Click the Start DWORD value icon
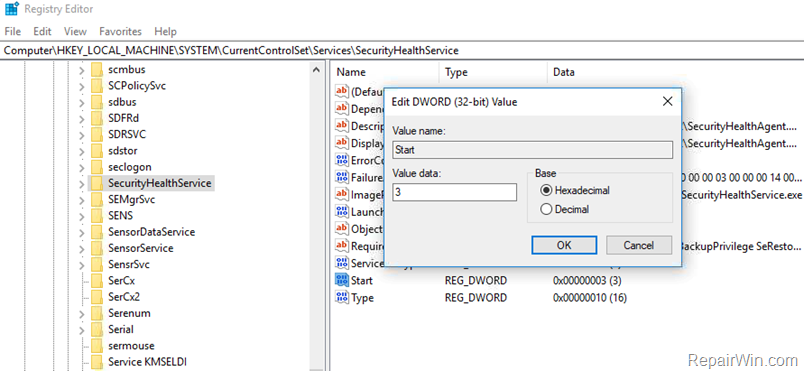The width and height of the screenshot is (804, 371). click(341, 280)
